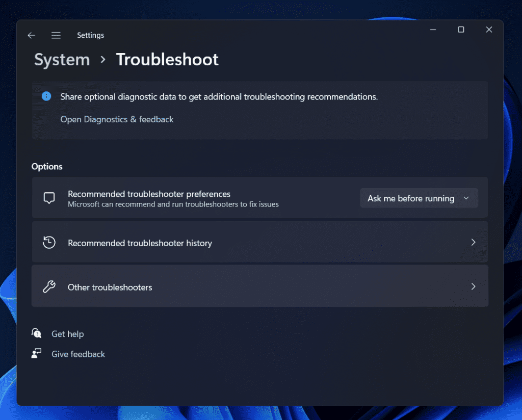Click the back arrow in Settings
Viewport: 522px width, 420px height.
click(x=32, y=35)
